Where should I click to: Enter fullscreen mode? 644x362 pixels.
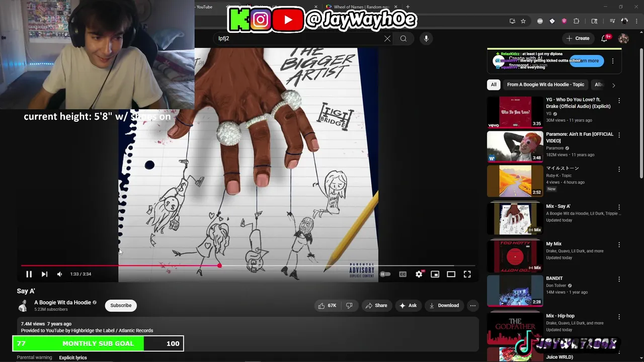pos(467,274)
